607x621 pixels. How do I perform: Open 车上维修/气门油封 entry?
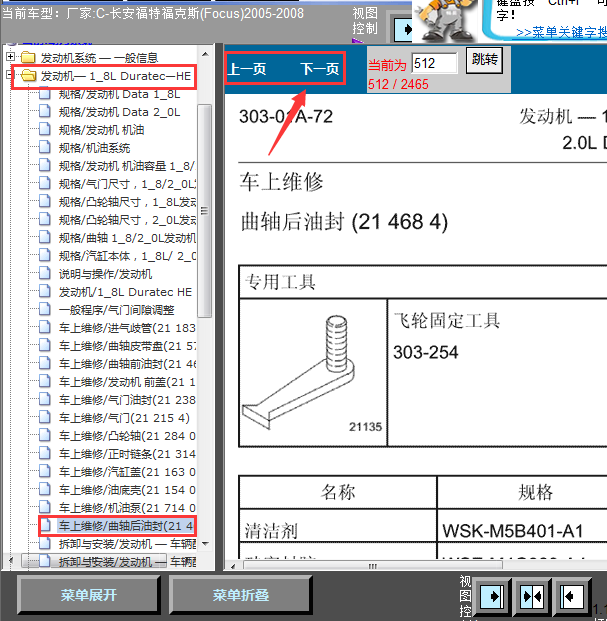pyautogui.click(x=127, y=400)
